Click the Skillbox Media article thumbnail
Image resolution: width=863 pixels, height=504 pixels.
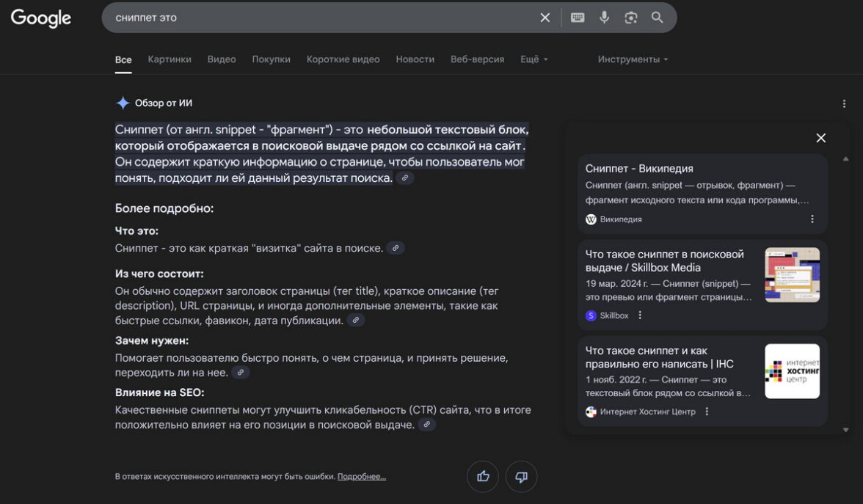(x=792, y=274)
